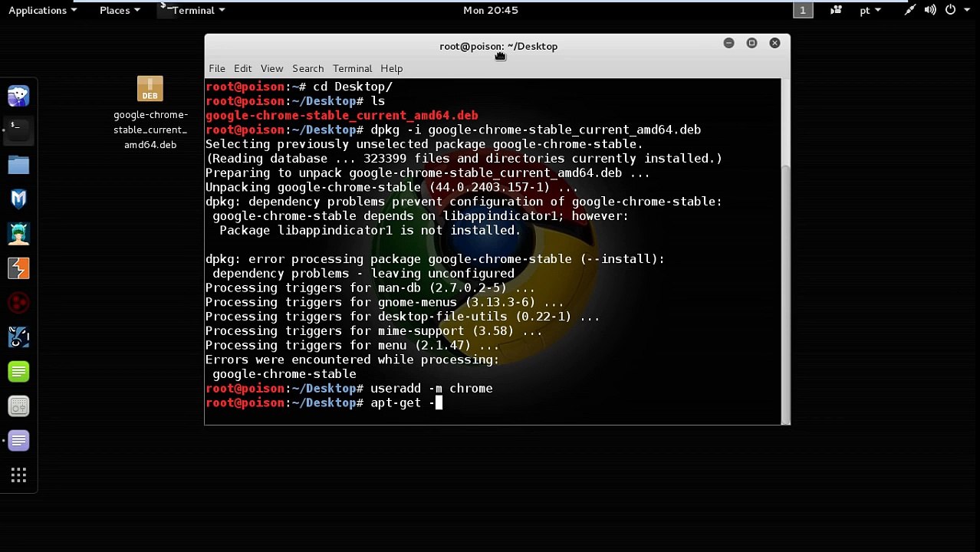Click 'Package libappindicator1 is not installed.' line
The image size is (980, 552).
click(370, 230)
